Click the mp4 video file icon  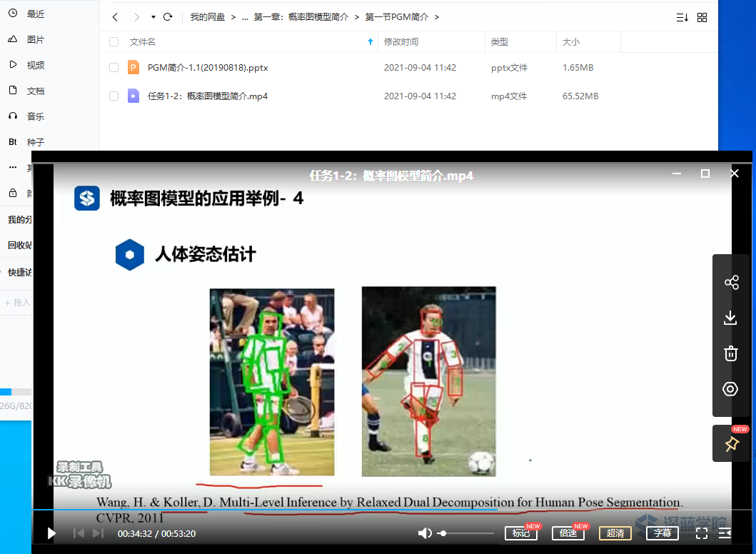(x=133, y=96)
